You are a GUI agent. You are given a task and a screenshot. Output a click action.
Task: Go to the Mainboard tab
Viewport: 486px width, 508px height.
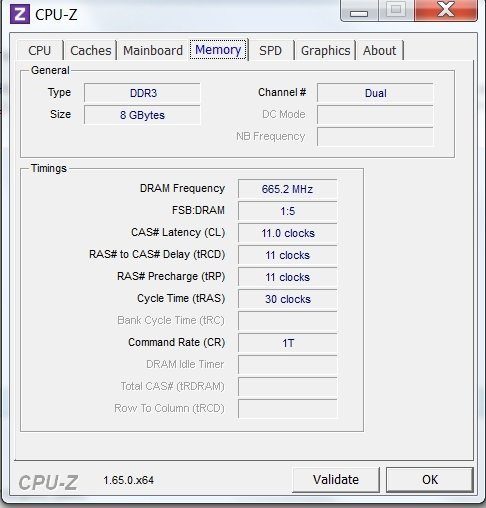click(x=153, y=51)
